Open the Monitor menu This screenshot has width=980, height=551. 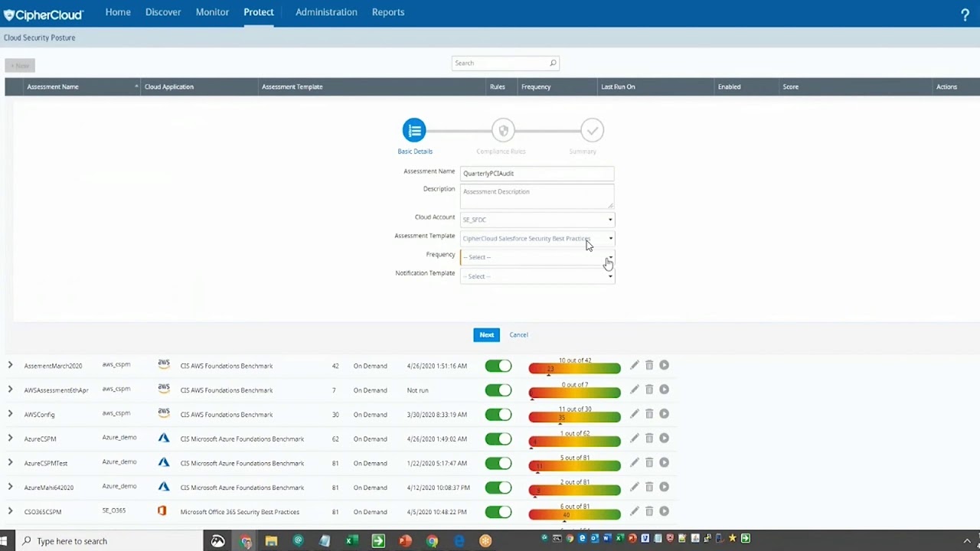[212, 12]
